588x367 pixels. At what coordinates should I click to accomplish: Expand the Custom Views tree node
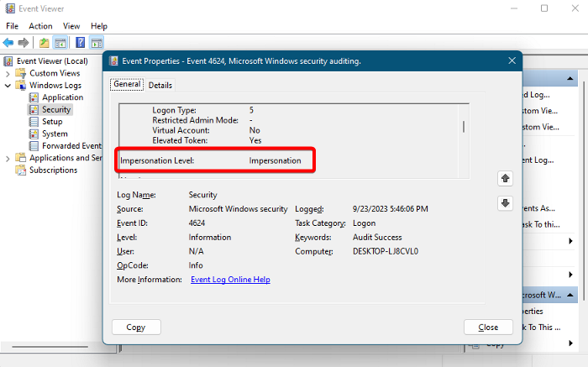coord(8,73)
